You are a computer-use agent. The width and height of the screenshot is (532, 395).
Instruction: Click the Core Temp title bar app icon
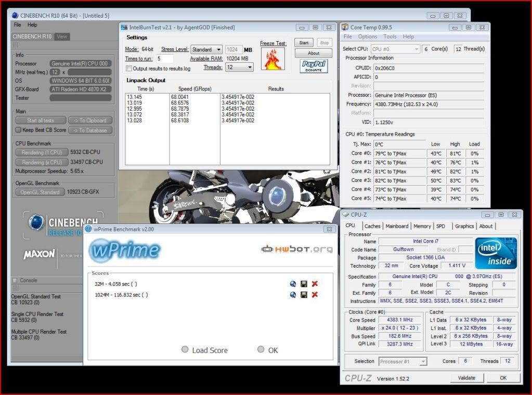point(345,27)
